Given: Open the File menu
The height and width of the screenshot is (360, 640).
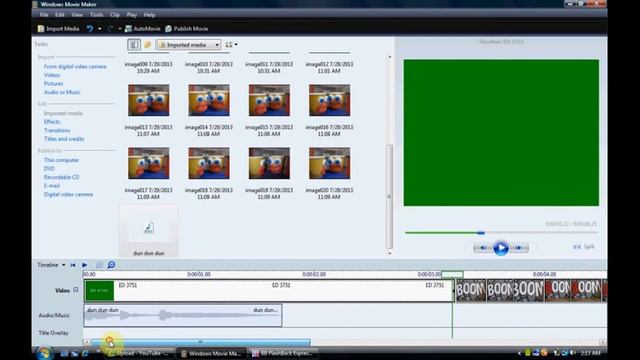Looking at the screenshot, I should tap(44, 15).
